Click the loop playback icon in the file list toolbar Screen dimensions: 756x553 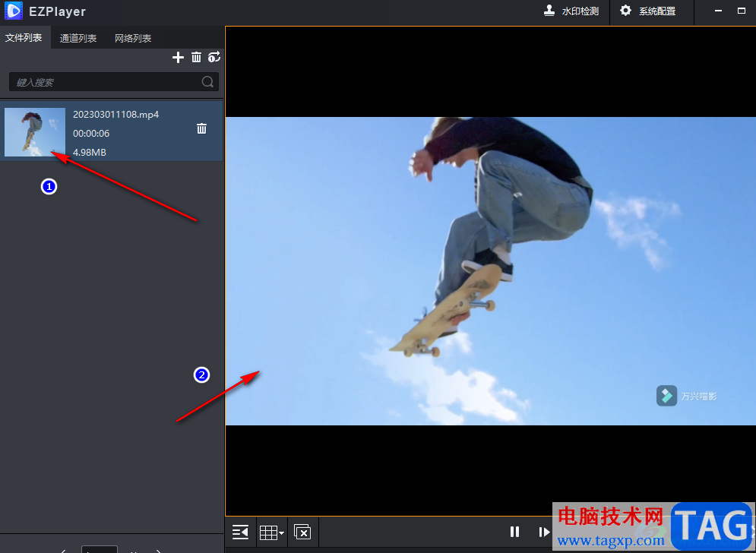point(214,57)
